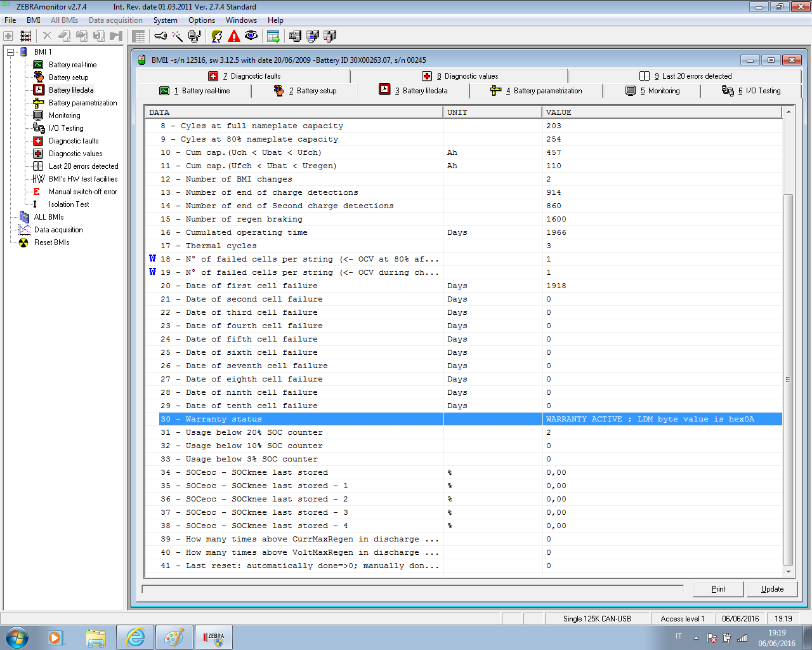Open the System menu
The height and width of the screenshot is (650, 812).
click(x=165, y=20)
